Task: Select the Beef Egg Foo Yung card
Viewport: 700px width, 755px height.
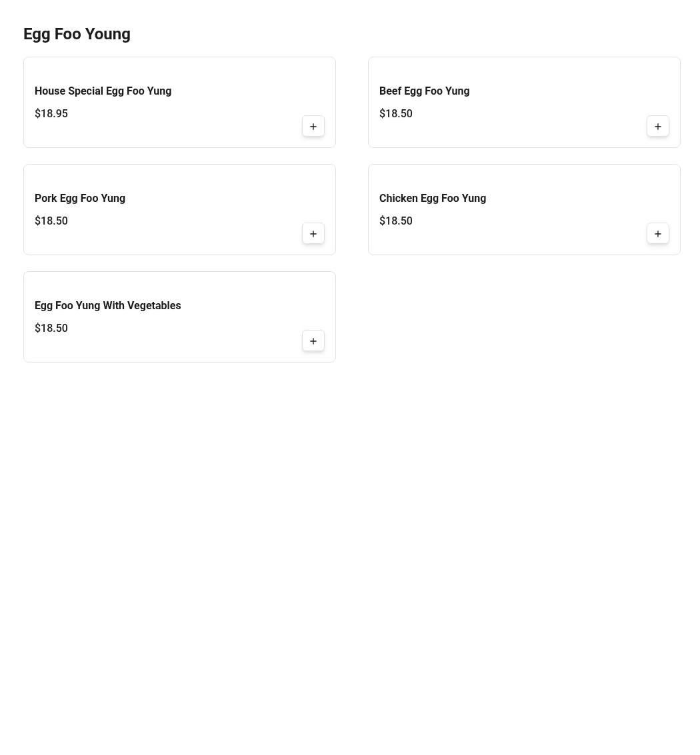Action: click(524, 102)
